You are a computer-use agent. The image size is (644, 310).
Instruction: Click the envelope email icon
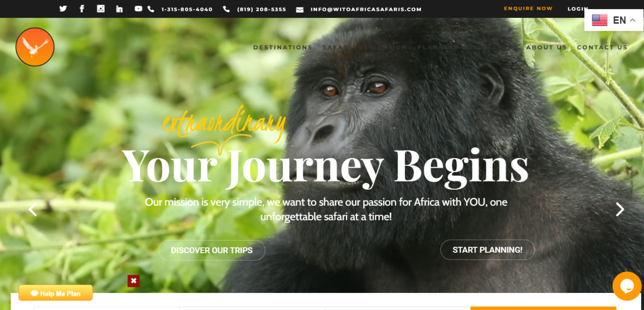coord(300,9)
